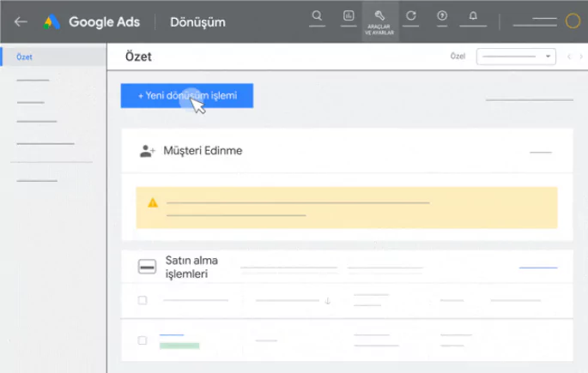This screenshot has width=588, height=373.
Task: Open the blue conversion name link in last row
Action: tap(172, 334)
